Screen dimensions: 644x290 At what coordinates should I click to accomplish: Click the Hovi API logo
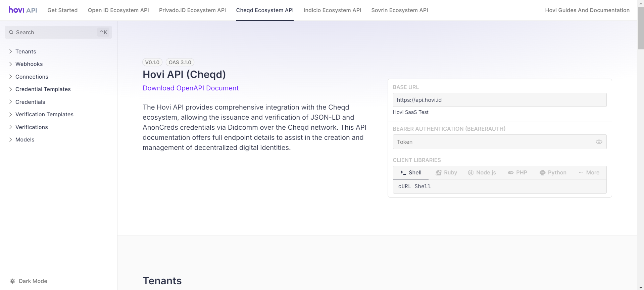pyautogui.click(x=23, y=10)
